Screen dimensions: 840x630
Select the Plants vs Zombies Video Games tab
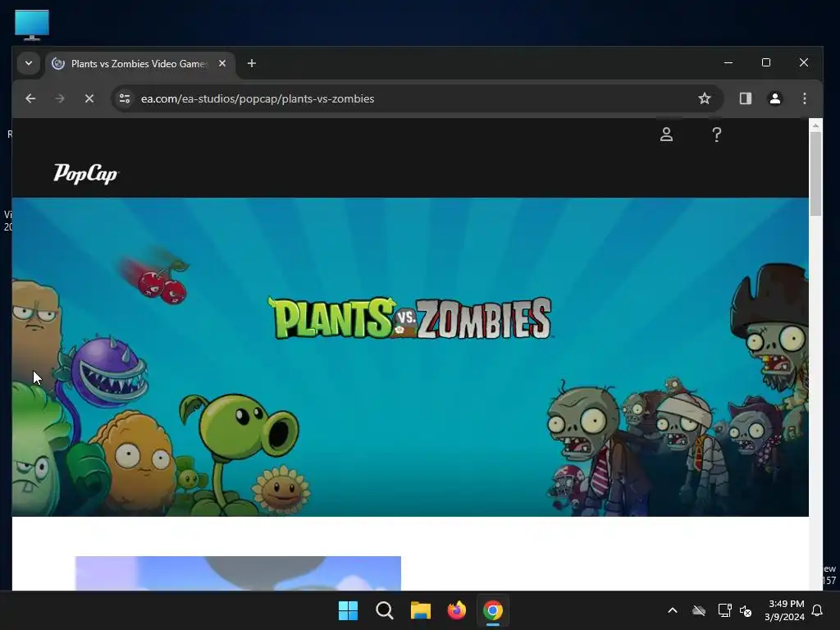(139, 64)
